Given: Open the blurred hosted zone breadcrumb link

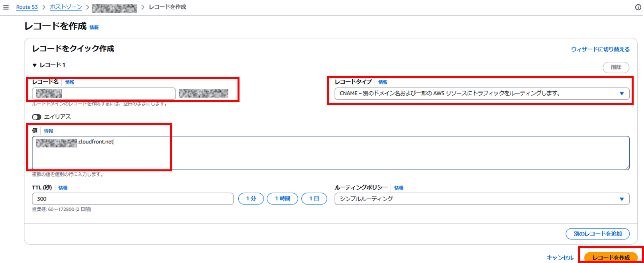Looking at the screenshot, I should coord(114,8).
